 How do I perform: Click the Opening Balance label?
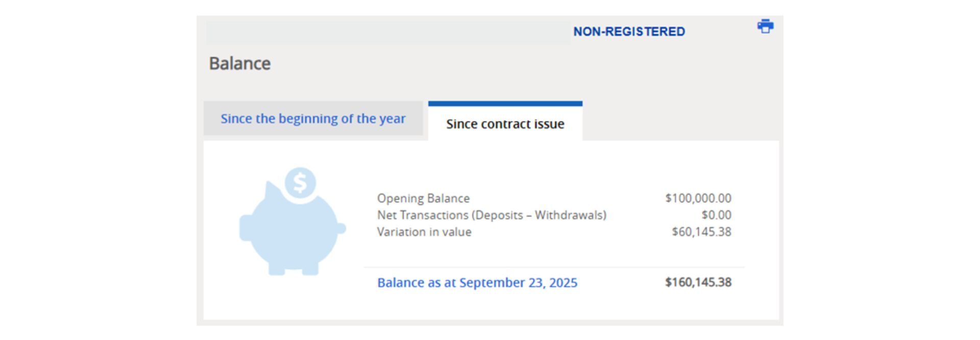(423, 198)
